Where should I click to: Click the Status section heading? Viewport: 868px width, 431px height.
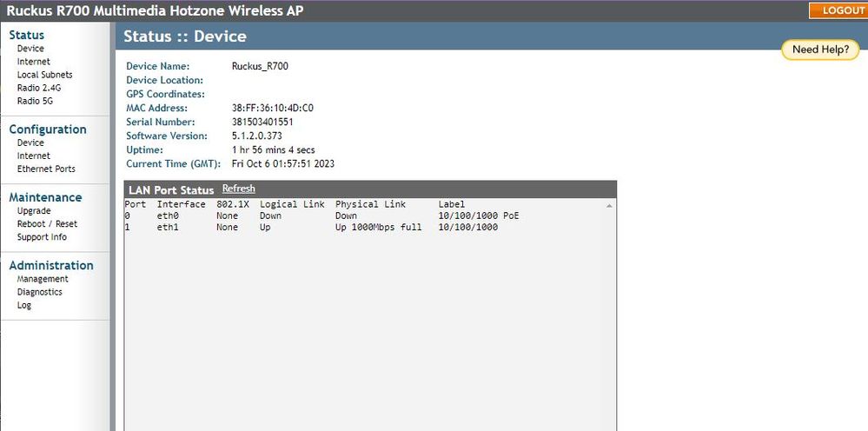point(26,35)
